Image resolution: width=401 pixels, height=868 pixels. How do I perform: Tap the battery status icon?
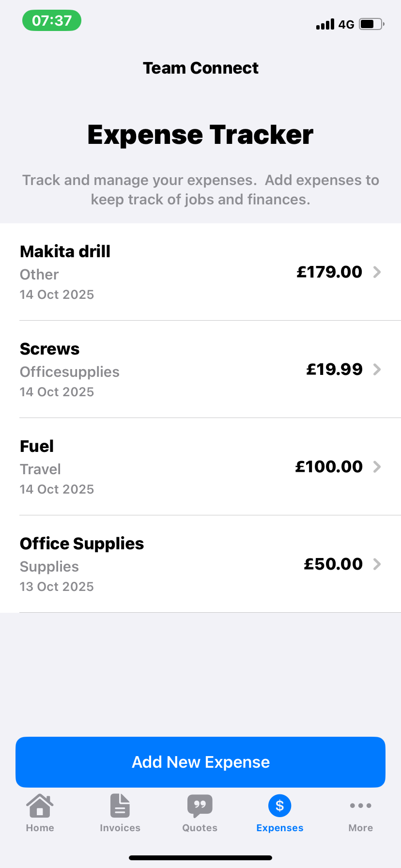[x=371, y=24]
